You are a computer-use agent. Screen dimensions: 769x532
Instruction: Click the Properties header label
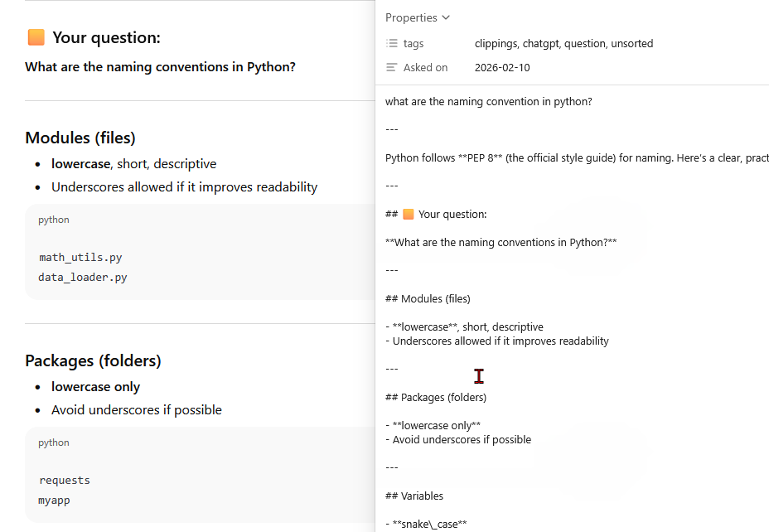pyautogui.click(x=411, y=17)
